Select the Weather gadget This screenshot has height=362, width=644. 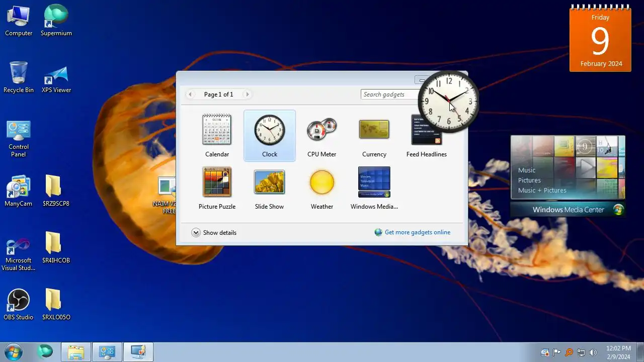pos(322,189)
